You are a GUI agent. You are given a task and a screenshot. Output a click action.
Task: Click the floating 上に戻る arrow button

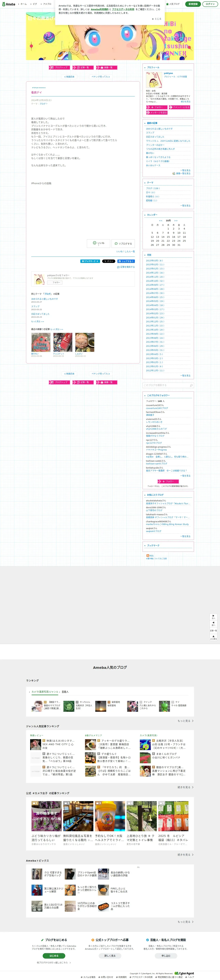click(213, 637)
